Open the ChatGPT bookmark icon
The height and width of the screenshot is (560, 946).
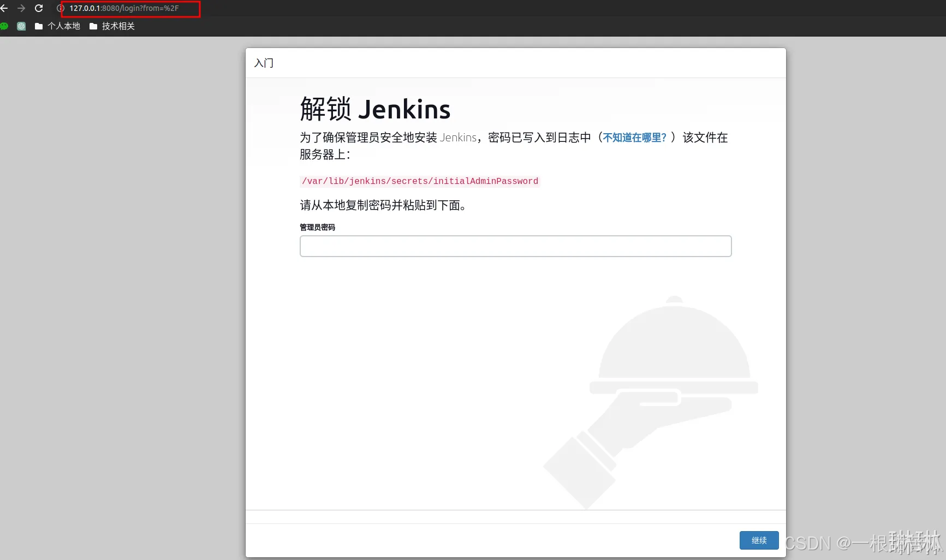(21, 26)
